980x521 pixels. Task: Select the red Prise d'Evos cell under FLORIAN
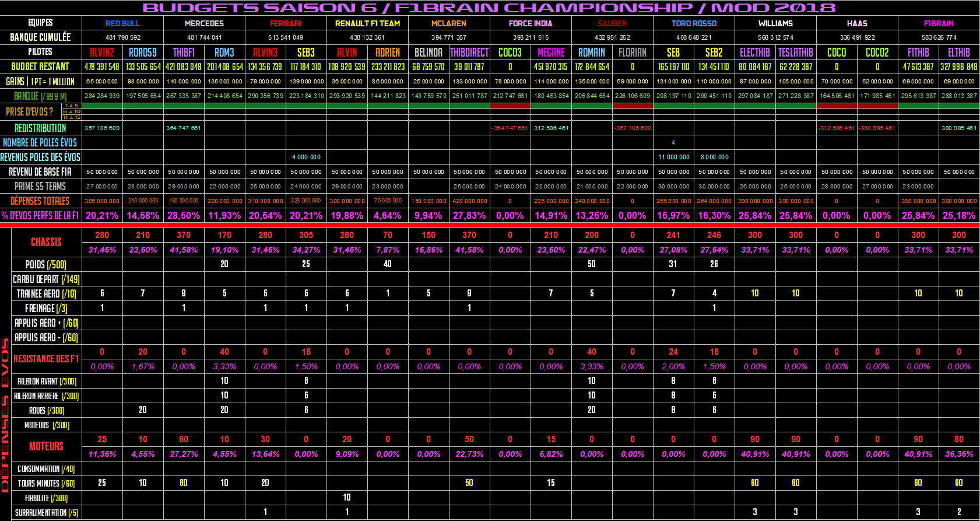click(x=633, y=106)
